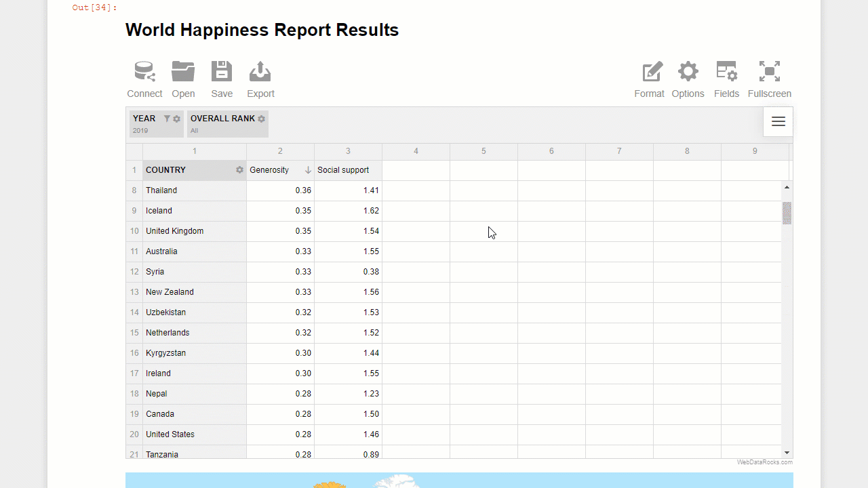Save the report with the Save icon

[222, 80]
